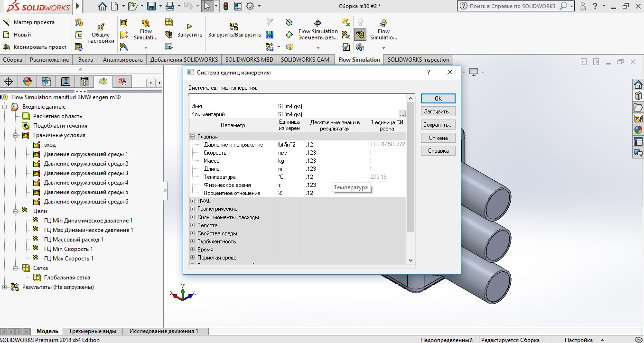This screenshot has height=343, width=644.
Task: Switch to Трехмерные виды bottom tab
Action: click(x=93, y=331)
